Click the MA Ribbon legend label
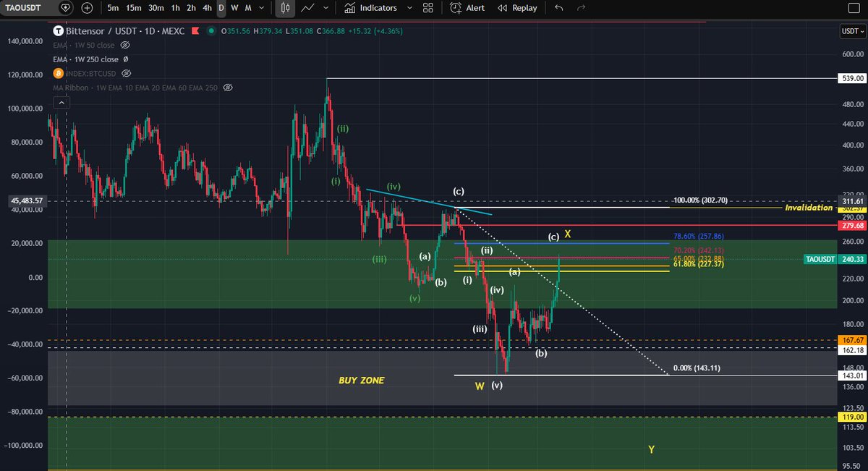This screenshot has height=471, width=868. tap(135, 88)
